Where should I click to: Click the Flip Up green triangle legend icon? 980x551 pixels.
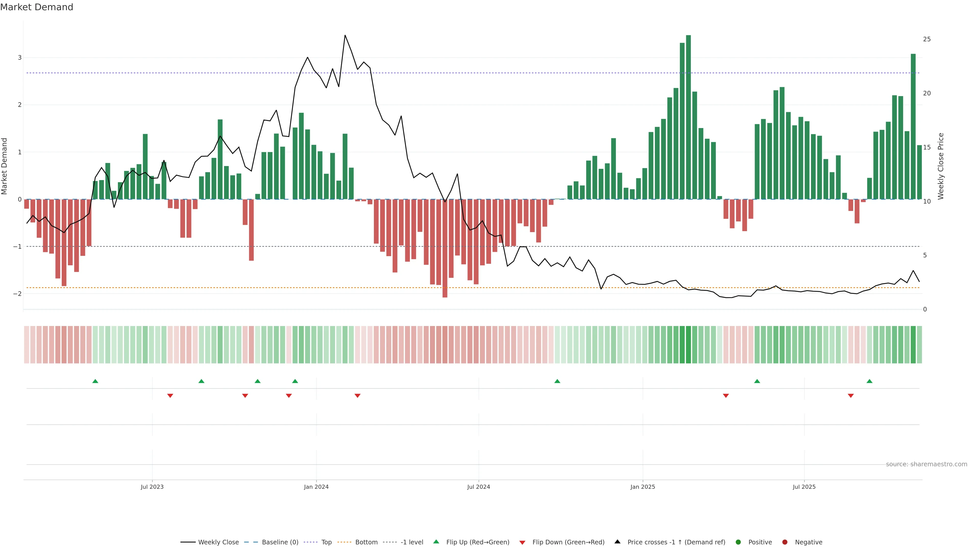(436, 542)
